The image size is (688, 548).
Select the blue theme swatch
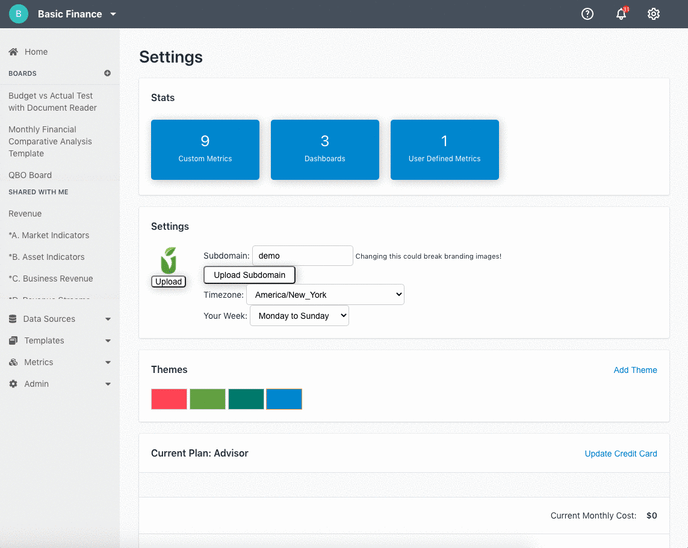[284, 399]
